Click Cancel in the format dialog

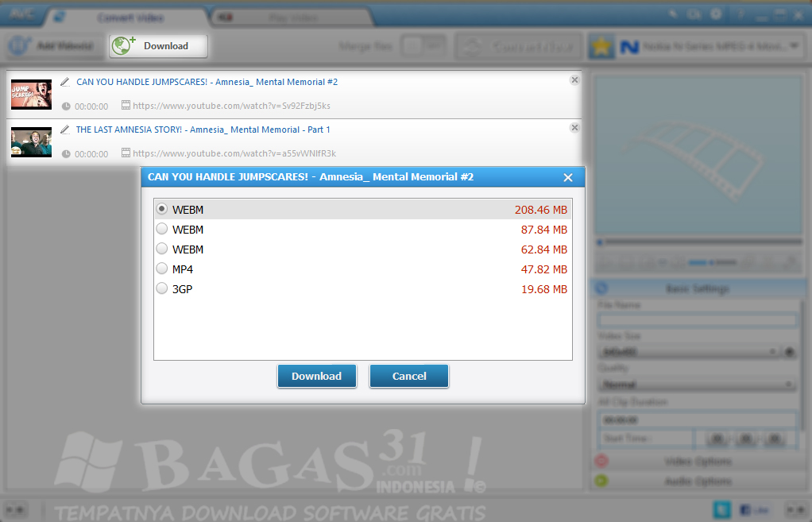point(409,376)
